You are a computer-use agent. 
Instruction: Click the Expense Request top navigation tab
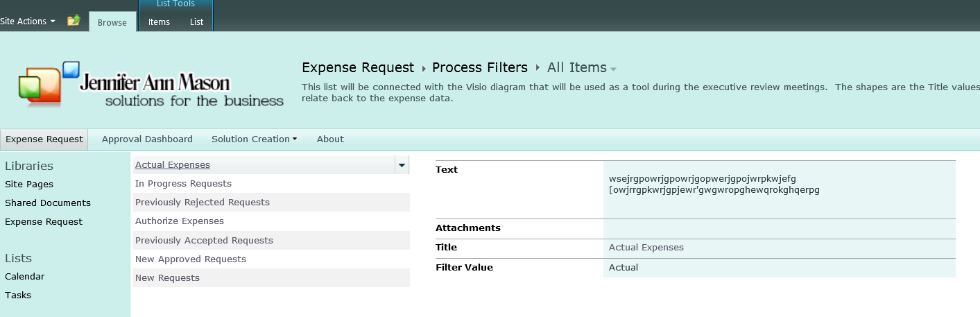point(44,139)
